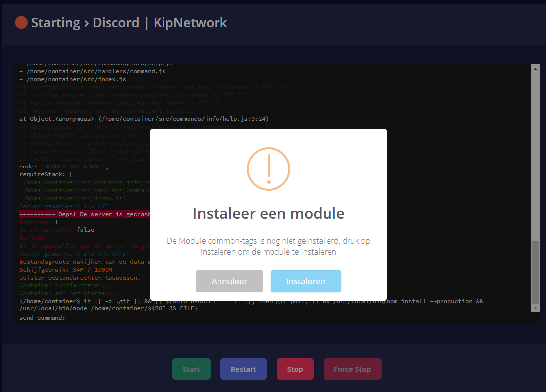Screen dimensions: 546x392
Task: Click the help.js:9:24 stack trace line
Action: tap(144, 119)
